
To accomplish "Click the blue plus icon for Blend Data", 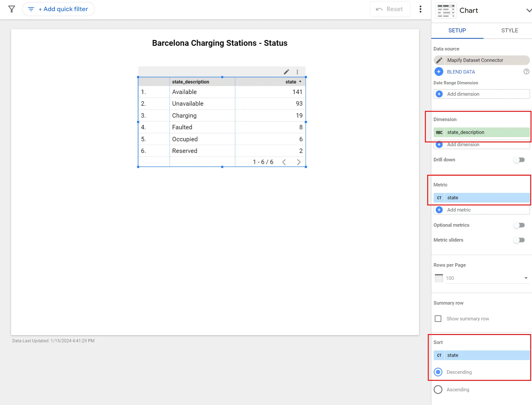I will (439, 71).
